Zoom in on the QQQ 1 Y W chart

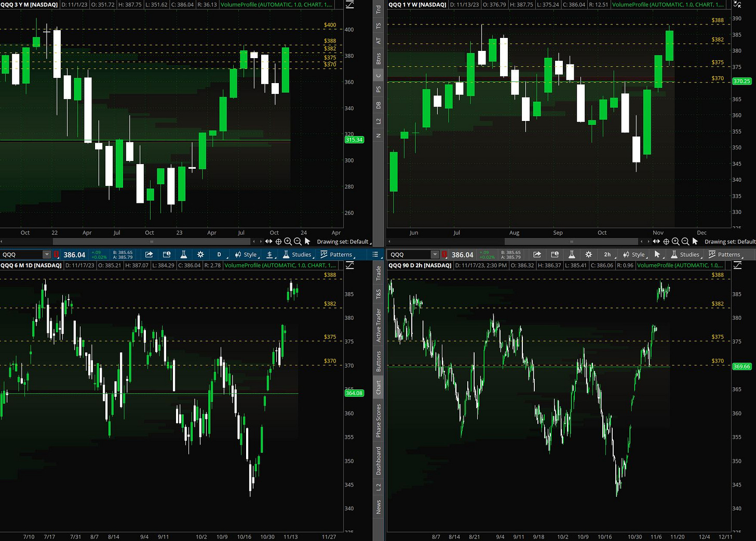pos(676,241)
